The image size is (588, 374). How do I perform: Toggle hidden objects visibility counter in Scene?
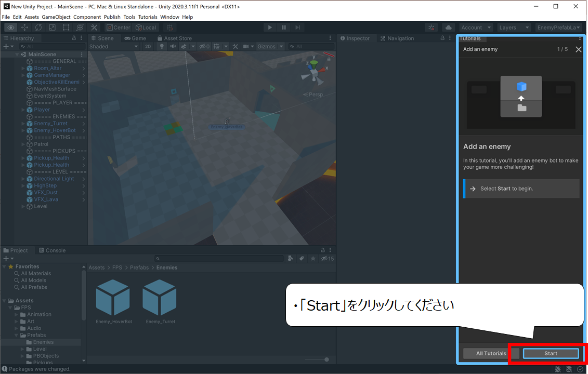tap(204, 46)
